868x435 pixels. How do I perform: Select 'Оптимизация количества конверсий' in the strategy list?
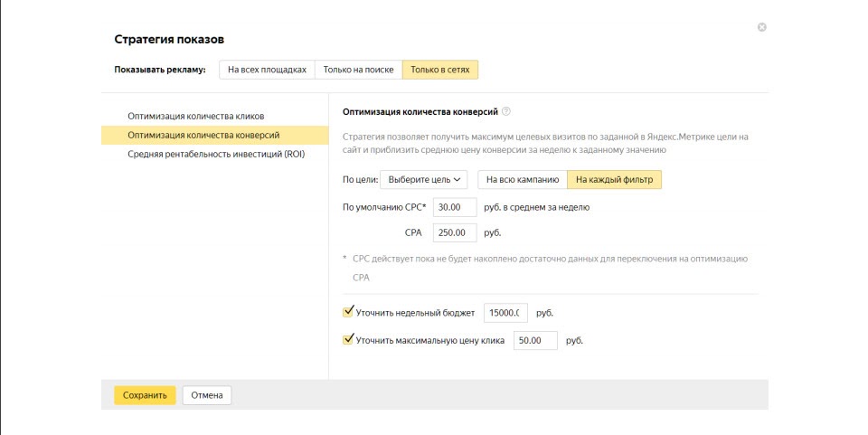(203, 135)
